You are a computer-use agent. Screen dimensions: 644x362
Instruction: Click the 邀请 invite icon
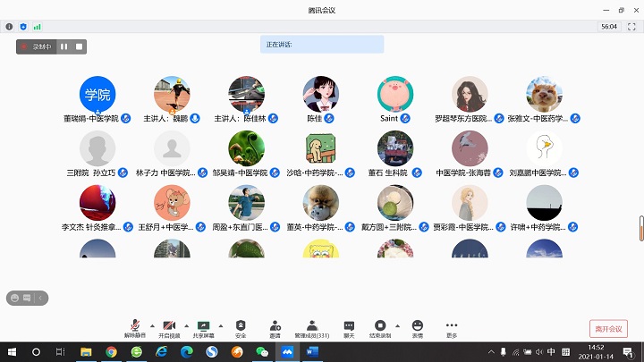(x=275, y=327)
